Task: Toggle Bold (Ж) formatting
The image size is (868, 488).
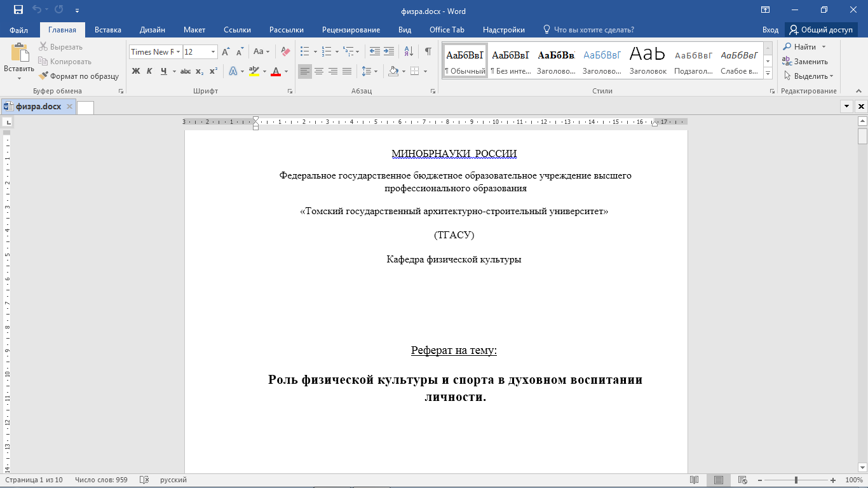Action: coord(136,71)
